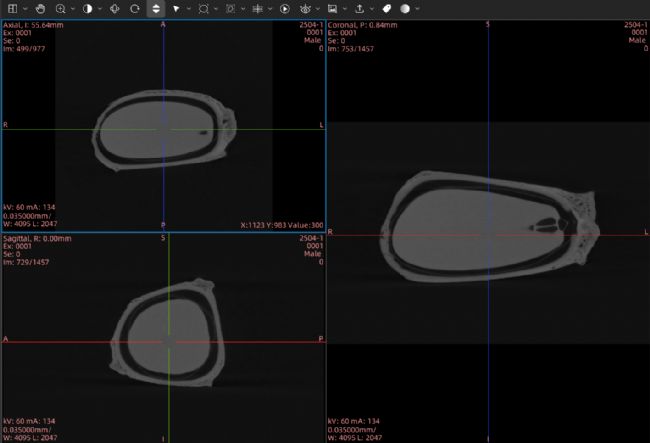Viewport: 650px width, 443px height.
Task: Click the tag metadata icon
Action: (x=386, y=8)
